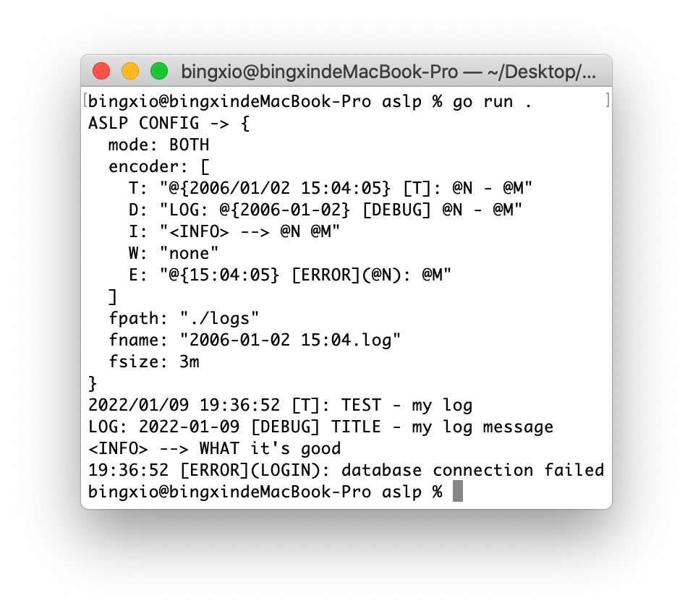This screenshot has height=616, width=693.
Task: Minimize terminal using the yellow button
Action: click(x=130, y=71)
